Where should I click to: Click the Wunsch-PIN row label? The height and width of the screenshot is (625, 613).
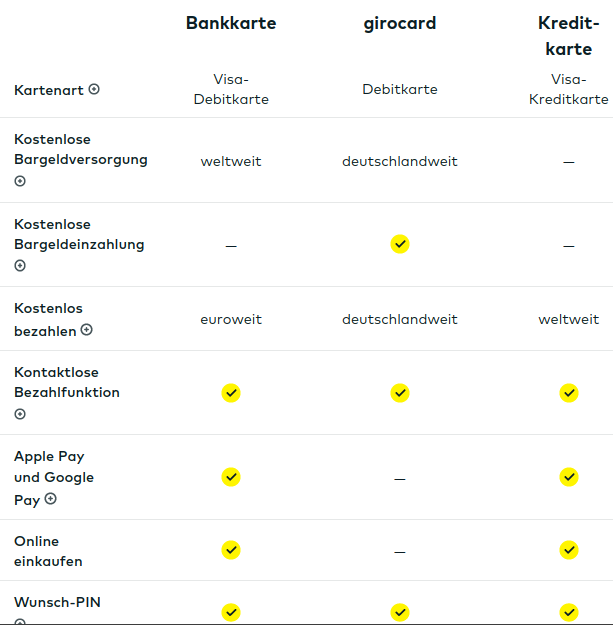click(x=57, y=602)
